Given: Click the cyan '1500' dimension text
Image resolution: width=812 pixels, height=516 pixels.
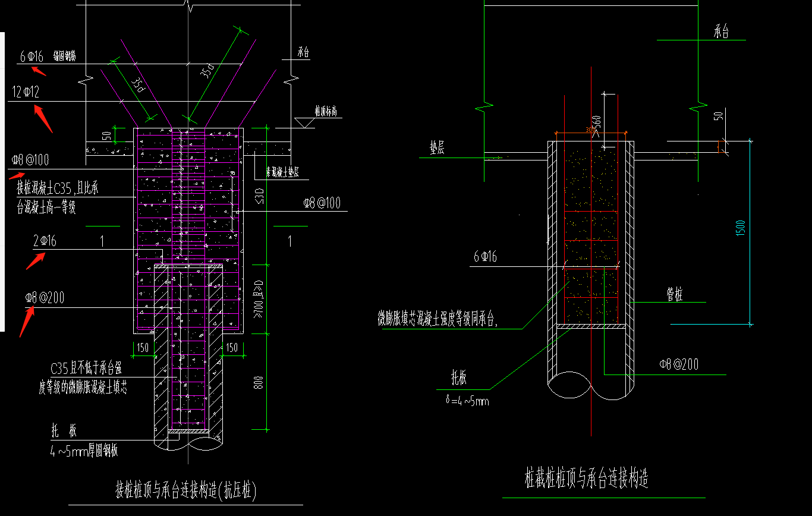Looking at the screenshot, I should [740, 229].
